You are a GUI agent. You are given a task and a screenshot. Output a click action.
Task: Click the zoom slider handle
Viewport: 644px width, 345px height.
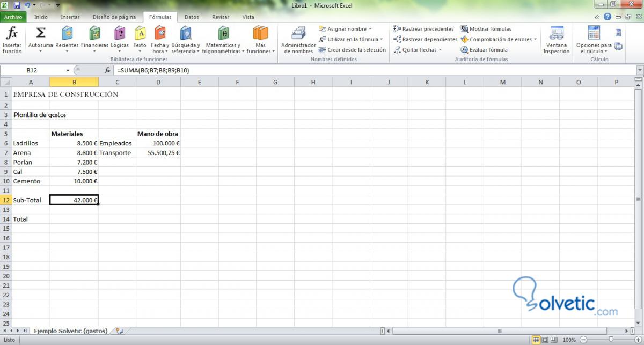click(611, 340)
